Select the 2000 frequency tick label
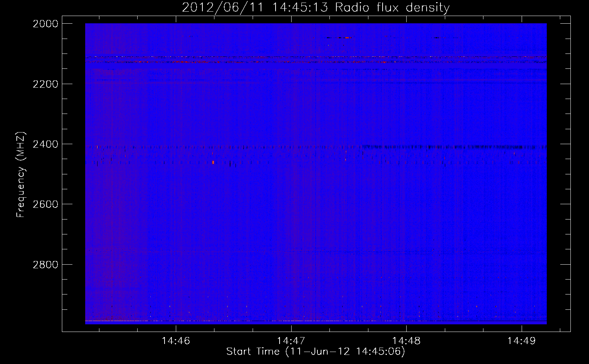Screen dimensions: 589x364 pos(46,24)
